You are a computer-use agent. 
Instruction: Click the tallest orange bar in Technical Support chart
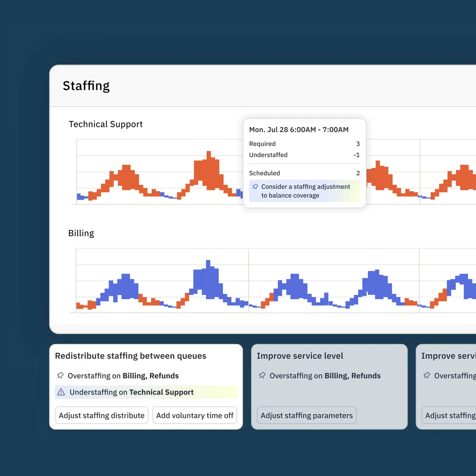pyautogui.click(x=208, y=159)
